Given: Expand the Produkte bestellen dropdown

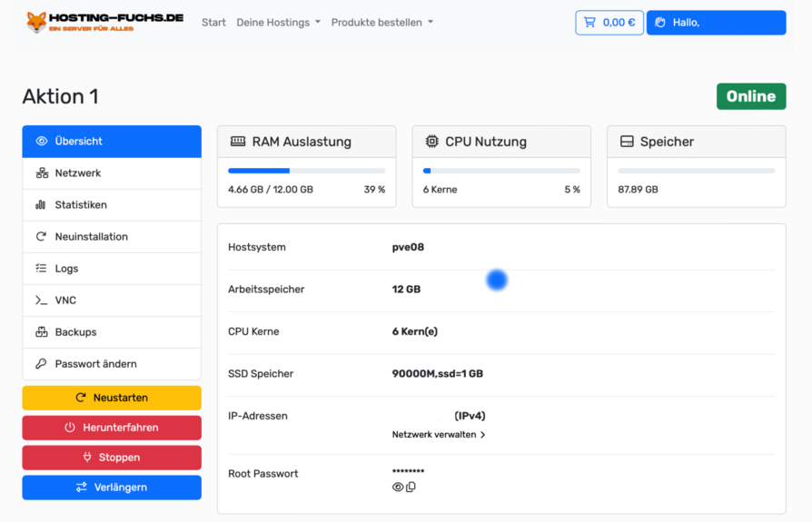Looking at the screenshot, I should 382,23.
